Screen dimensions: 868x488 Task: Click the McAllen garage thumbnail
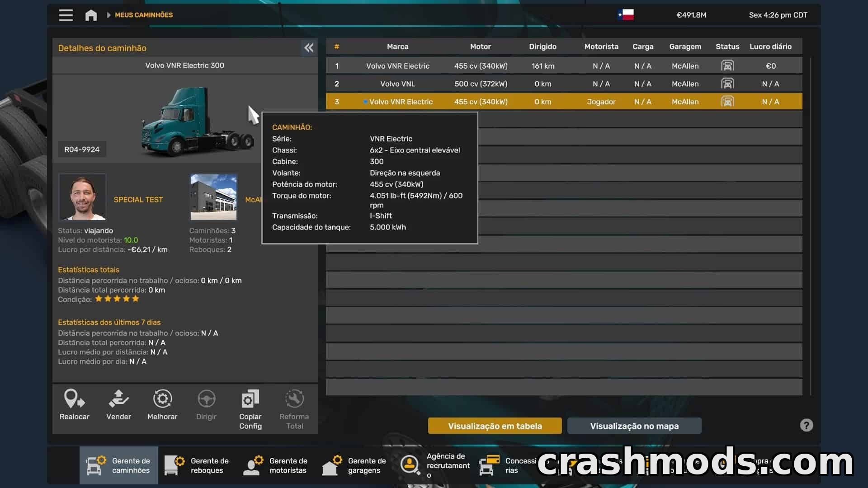(x=213, y=197)
